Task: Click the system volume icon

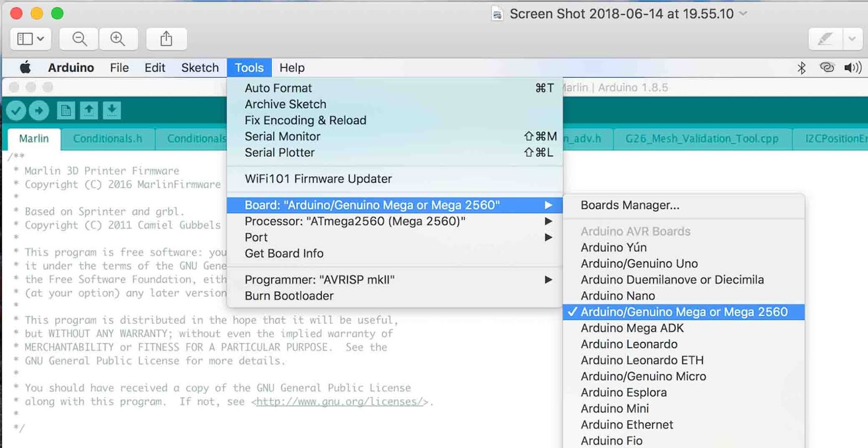Action: tap(852, 68)
